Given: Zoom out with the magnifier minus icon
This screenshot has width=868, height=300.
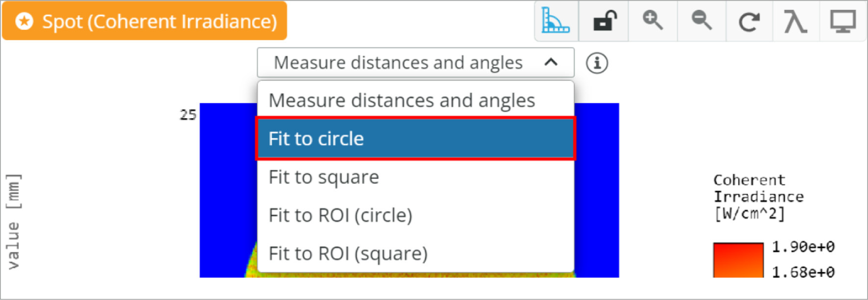Looking at the screenshot, I should 701,21.
